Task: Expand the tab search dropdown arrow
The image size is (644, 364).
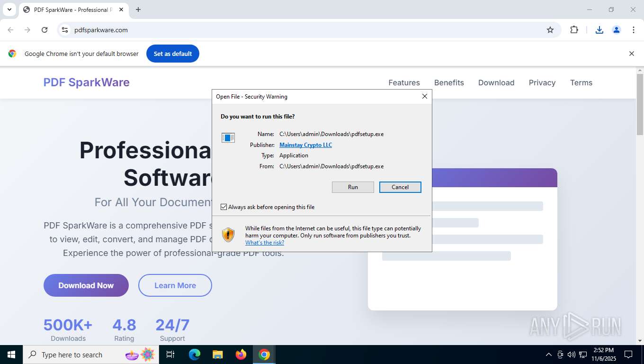Action: (9, 9)
